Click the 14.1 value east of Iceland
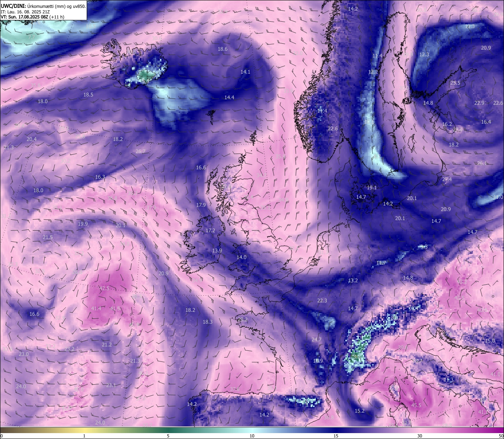This screenshot has width=504, height=439. click(245, 72)
